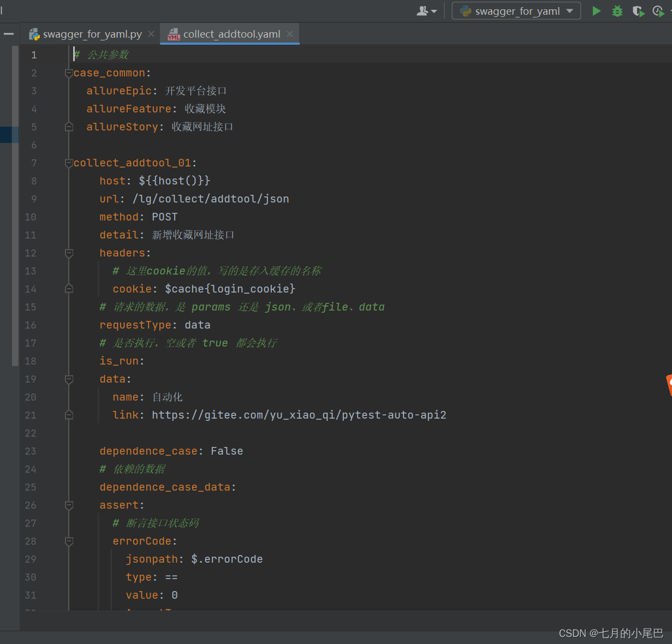Fold the errorCode block

click(x=69, y=541)
